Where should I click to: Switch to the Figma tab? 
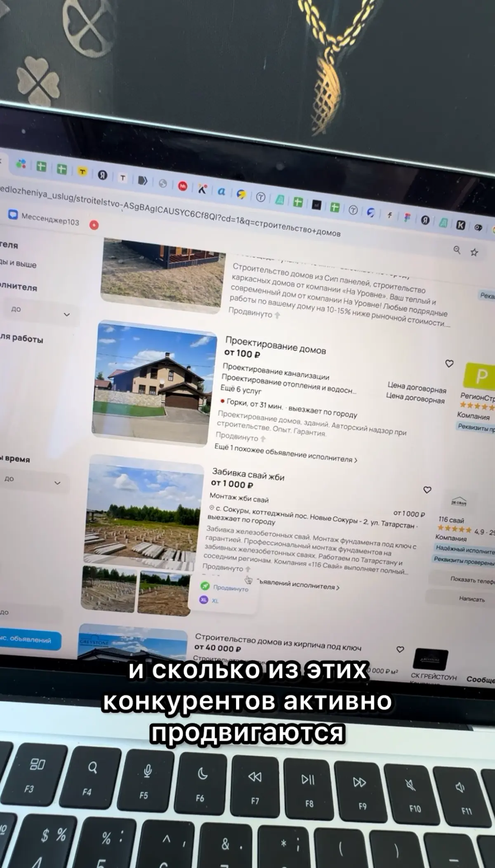[407, 217]
